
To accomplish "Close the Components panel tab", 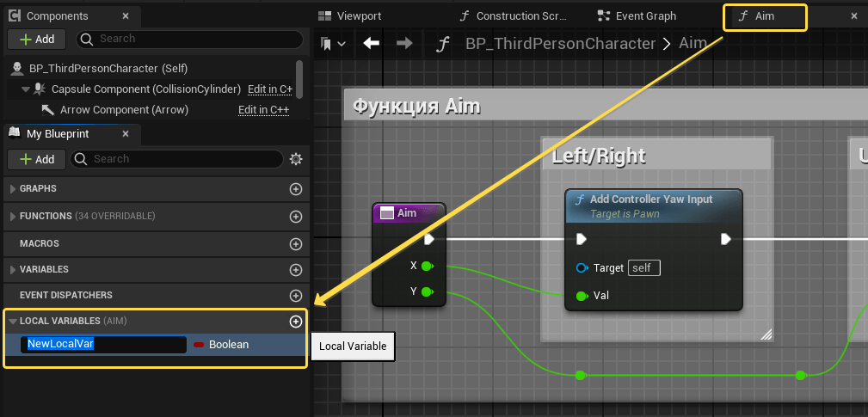I will tap(126, 16).
